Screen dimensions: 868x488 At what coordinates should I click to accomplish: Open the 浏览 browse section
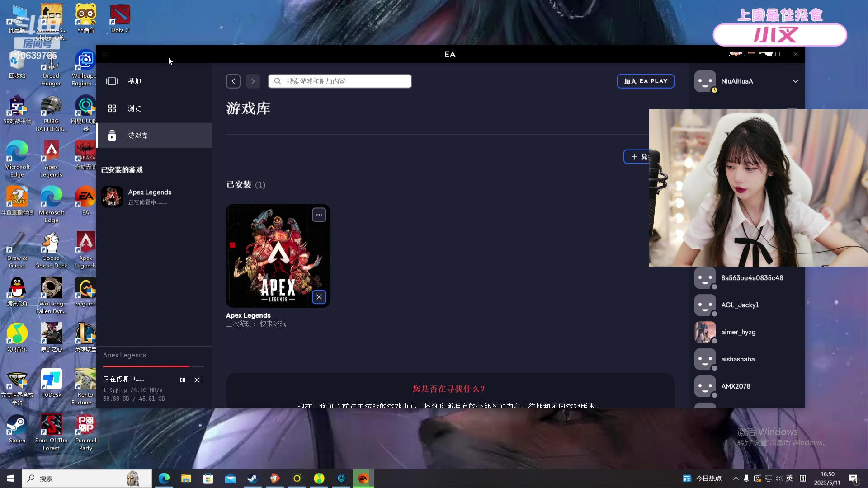(x=154, y=108)
